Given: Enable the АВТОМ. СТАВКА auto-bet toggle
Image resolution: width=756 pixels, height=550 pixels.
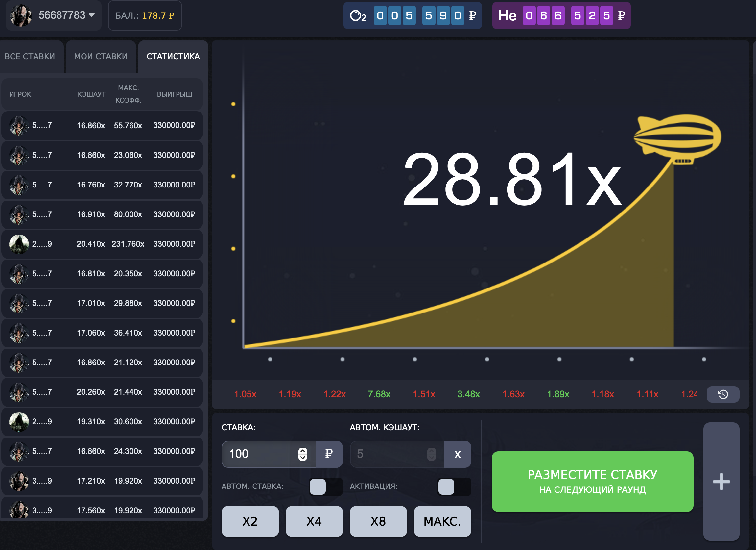Looking at the screenshot, I should click(325, 486).
